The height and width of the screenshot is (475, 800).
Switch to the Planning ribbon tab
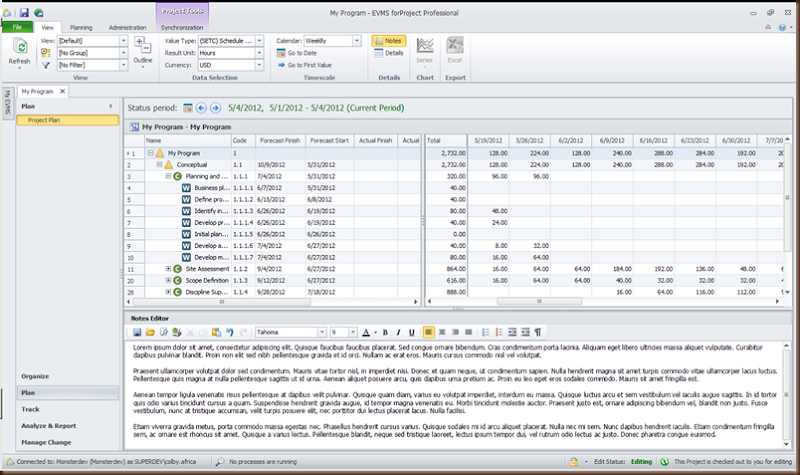tap(82, 28)
